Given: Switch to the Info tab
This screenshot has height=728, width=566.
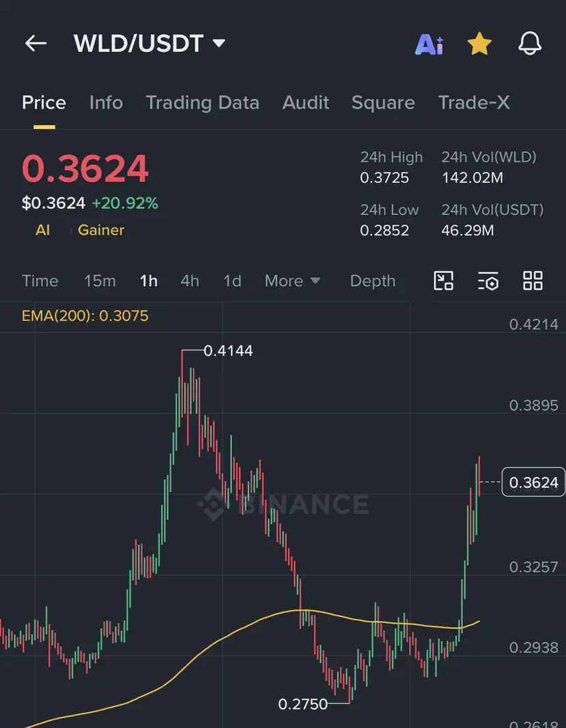Looking at the screenshot, I should 106,102.
